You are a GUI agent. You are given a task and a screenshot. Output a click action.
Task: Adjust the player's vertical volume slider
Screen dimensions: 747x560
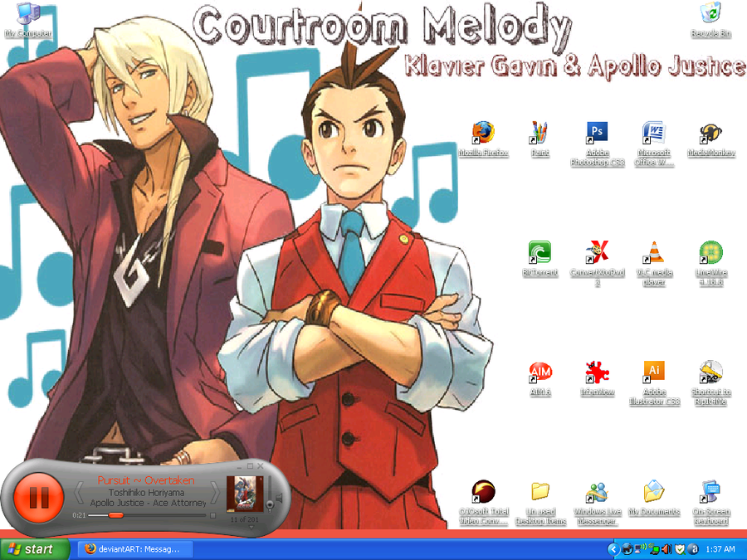[270, 494]
